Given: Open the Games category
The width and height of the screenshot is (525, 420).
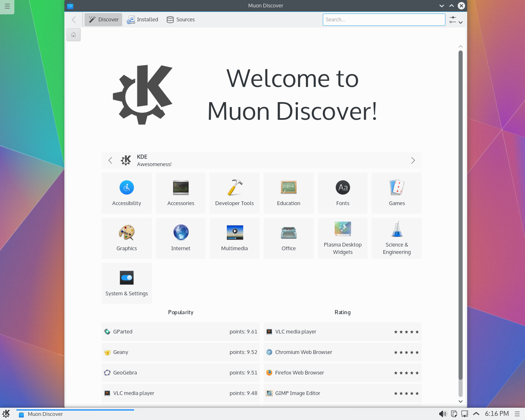Looking at the screenshot, I should tap(397, 193).
